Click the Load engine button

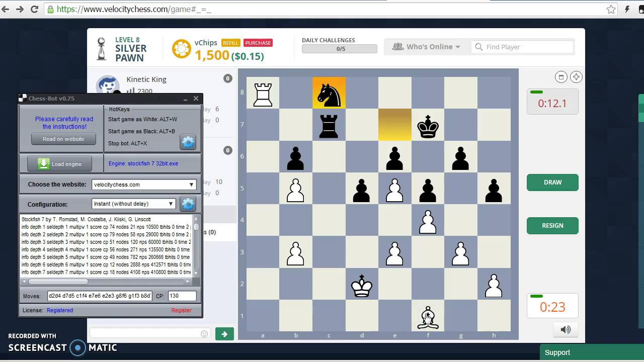click(59, 164)
